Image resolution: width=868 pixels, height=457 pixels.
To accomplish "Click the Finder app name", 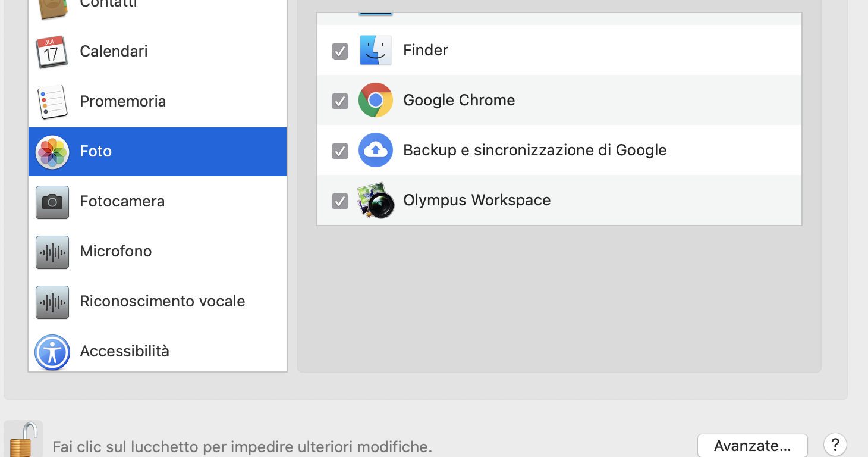I will tap(426, 50).
